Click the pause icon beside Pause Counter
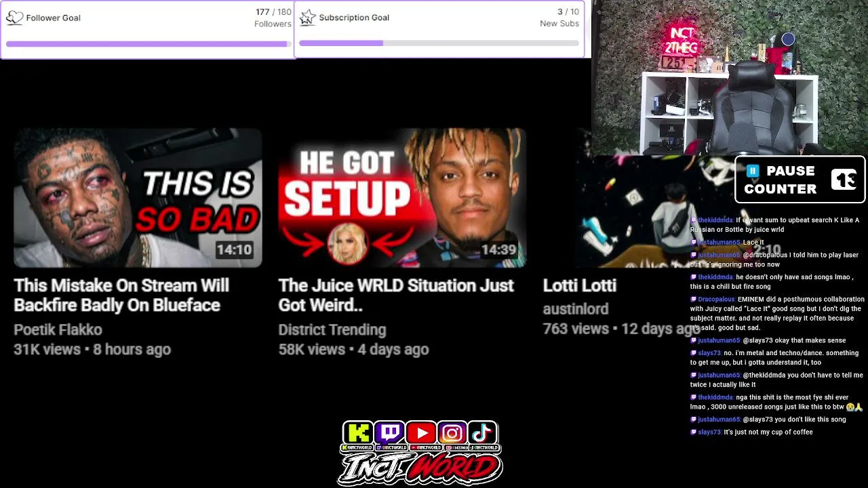This screenshot has width=868, height=488. tap(752, 171)
